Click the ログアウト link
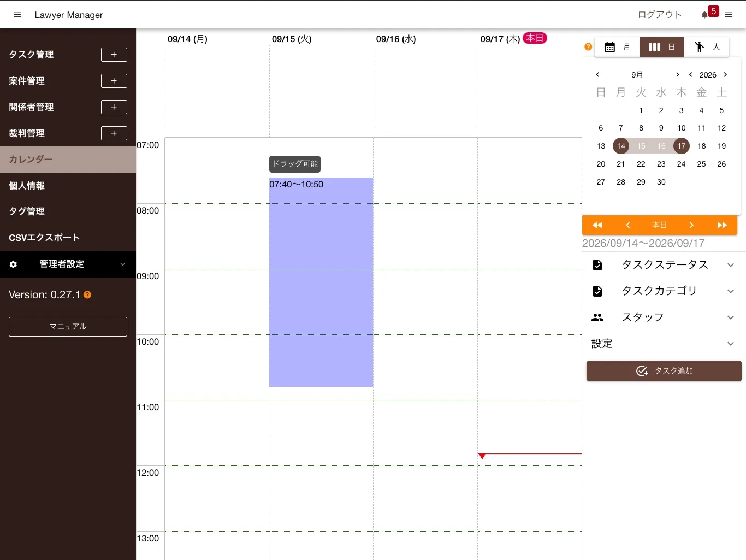This screenshot has width=746, height=560. pos(660,15)
